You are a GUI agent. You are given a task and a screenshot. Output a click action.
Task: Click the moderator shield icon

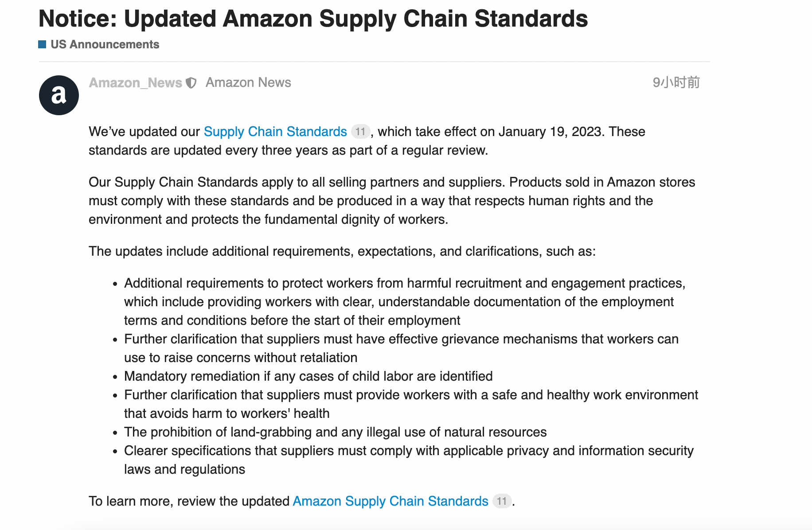pos(191,83)
